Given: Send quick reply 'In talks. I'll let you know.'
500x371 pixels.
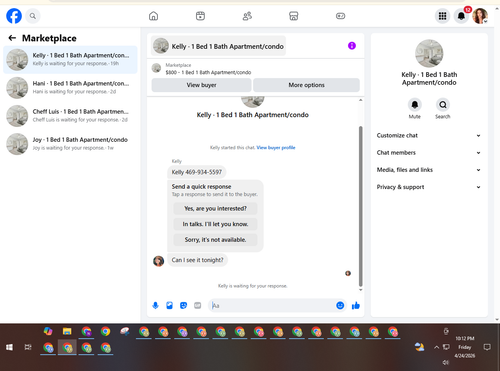Looking at the screenshot, I should [215, 224].
